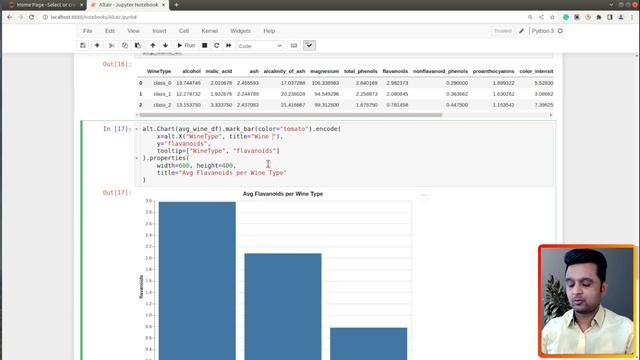Image resolution: width=640 pixels, height=360 pixels.
Task: Select the flavanoids column header
Action: click(x=395, y=71)
